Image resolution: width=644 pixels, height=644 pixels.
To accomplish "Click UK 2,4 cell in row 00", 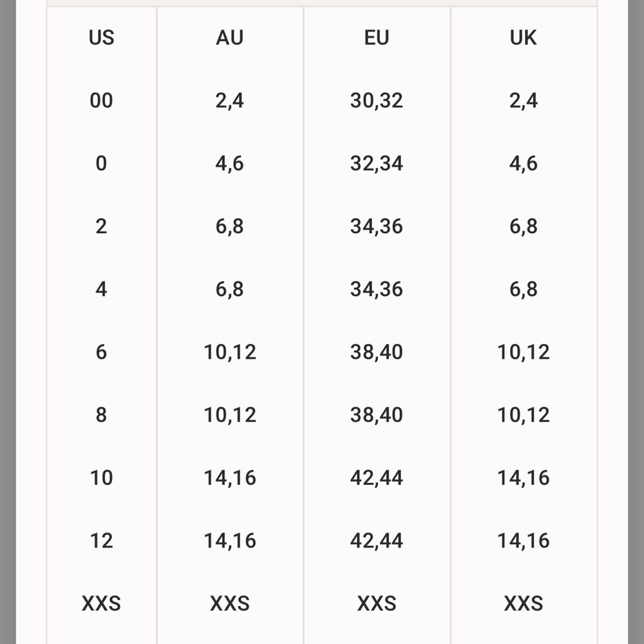I will tap(523, 100).
